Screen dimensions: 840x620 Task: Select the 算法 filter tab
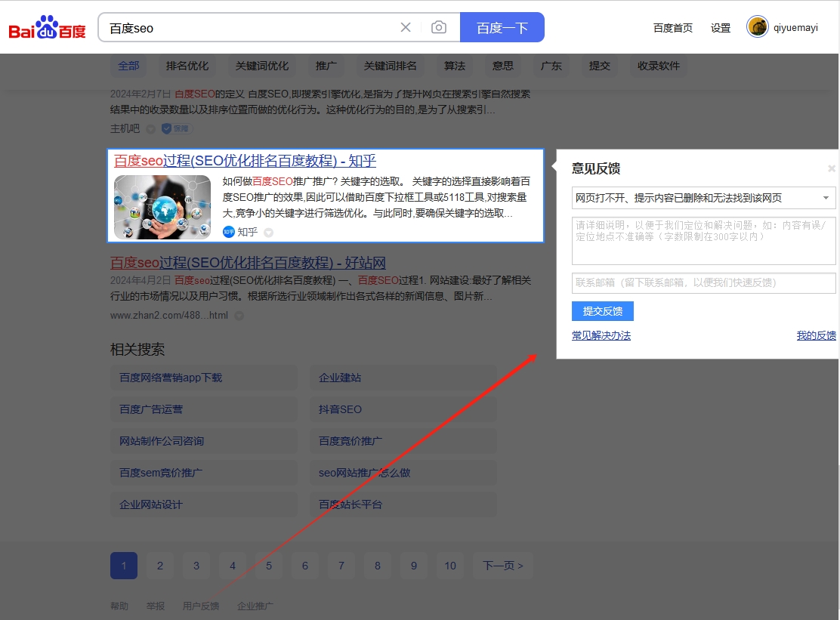point(454,66)
